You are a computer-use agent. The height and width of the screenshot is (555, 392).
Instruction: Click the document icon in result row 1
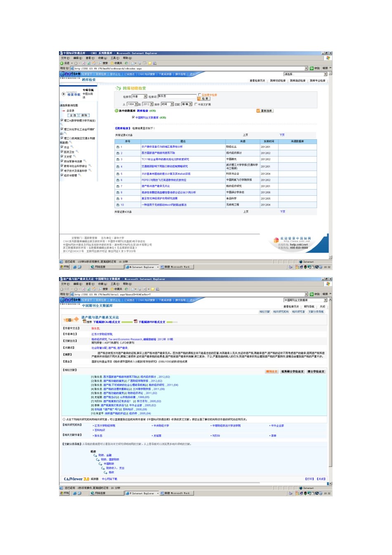(118, 147)
